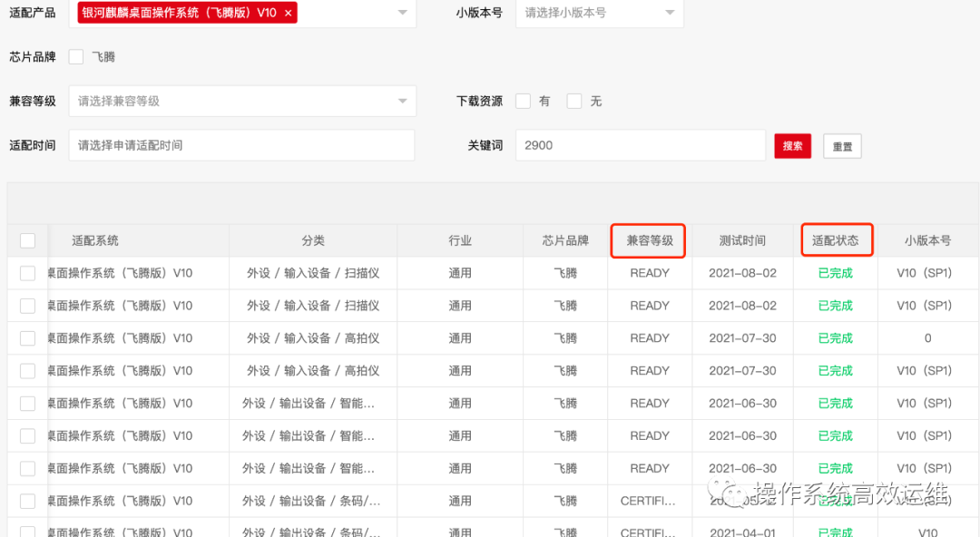The image size is (980, 537).
Task: Select the first 扫描仪 row checkbox
Action: pos(27,273)
